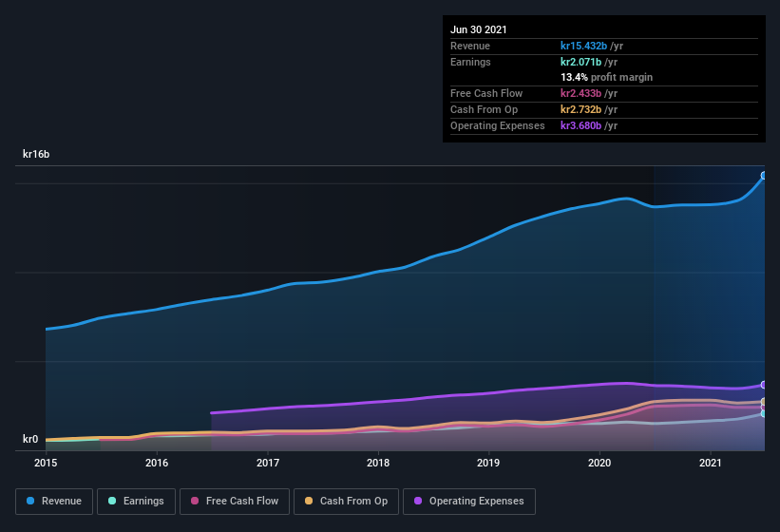Image resolution: width=780 pixels, height=532 pixels.
Task: Click the Earnings teal endpoint marker
Action: (x=764, y=413)
